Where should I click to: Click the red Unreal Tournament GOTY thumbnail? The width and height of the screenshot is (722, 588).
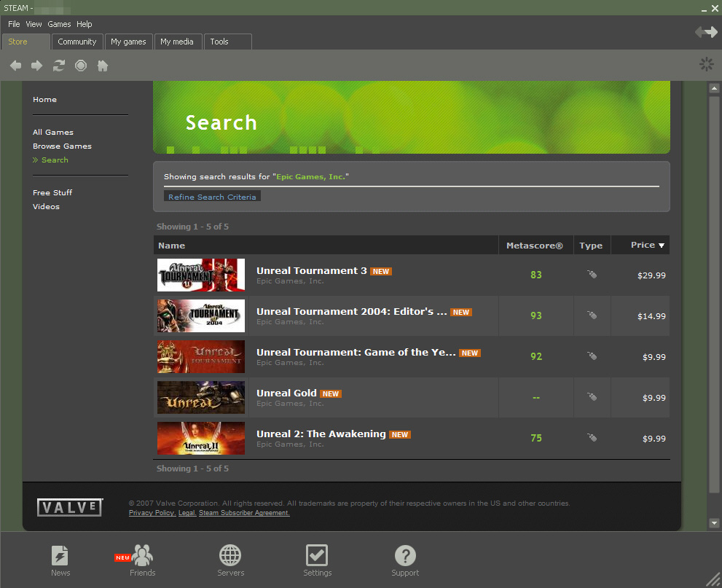(201, 356)
